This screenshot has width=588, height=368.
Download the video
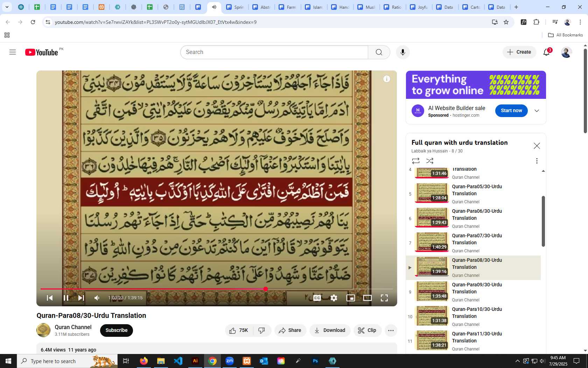(330, 330)
